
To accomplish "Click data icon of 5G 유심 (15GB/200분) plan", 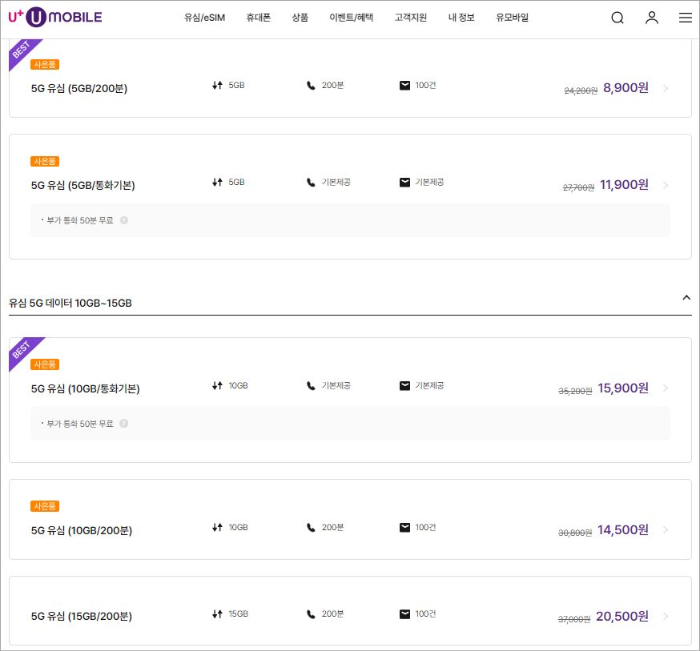I will coord(217,614).
